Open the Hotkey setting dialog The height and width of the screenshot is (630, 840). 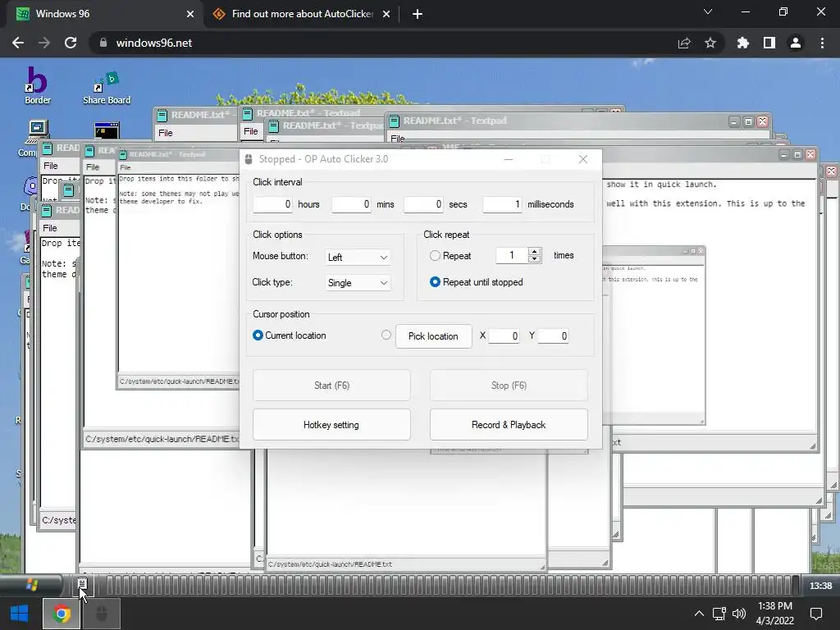331,425
